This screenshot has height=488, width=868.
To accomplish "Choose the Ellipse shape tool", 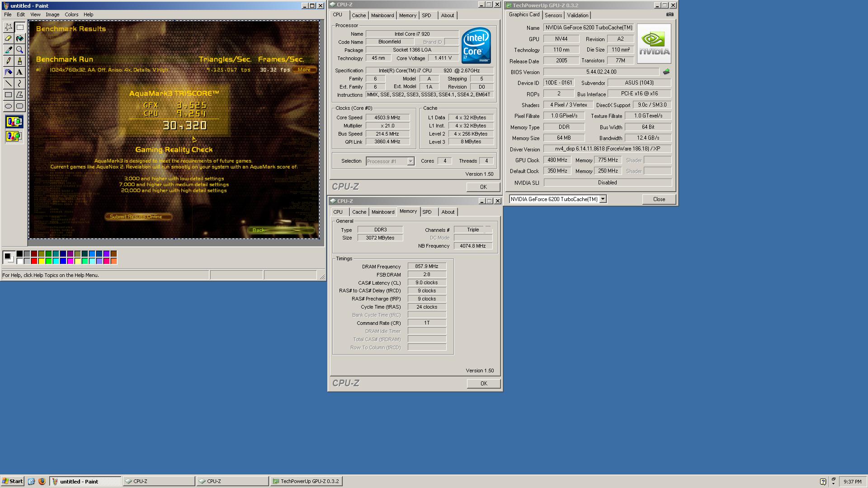I will point(8,106).
